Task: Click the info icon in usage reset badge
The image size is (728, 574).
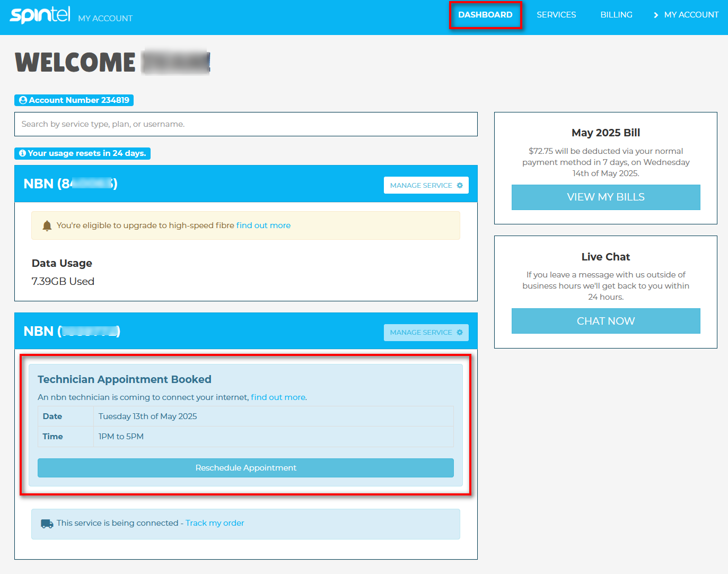Action: [x=22, y=153]
